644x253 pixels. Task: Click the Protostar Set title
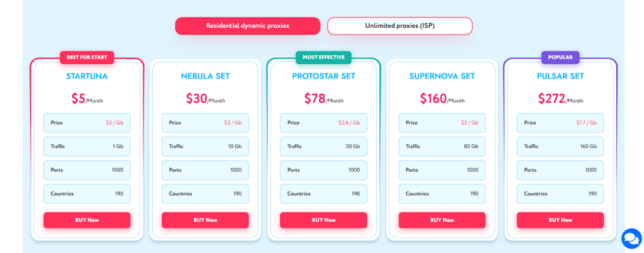pos(323,76)
